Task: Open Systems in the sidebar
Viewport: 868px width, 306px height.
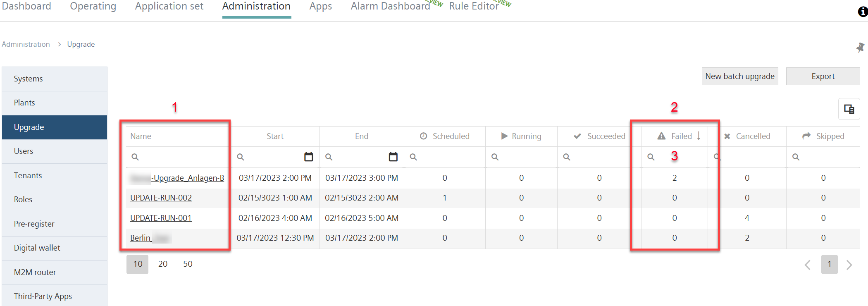Action: coord(55,79)
